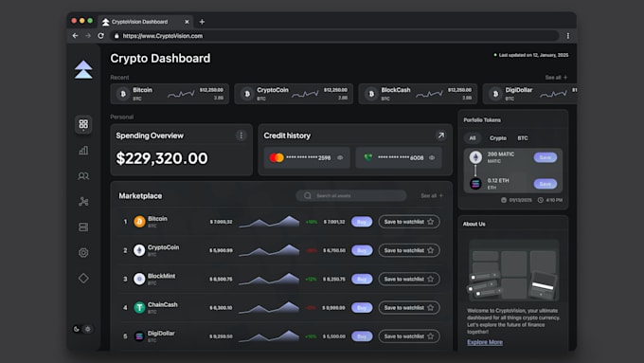Click the orange Bitcoin coin icon
Screen dimensions: 644x363
click(x=139, y=222)
